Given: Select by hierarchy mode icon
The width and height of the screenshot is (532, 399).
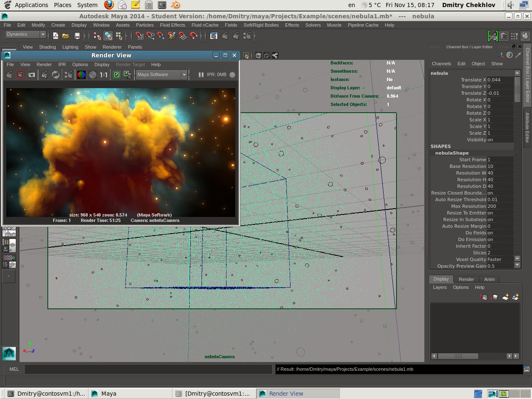Looking at the screenshot, I should click(x=97, y=36).
